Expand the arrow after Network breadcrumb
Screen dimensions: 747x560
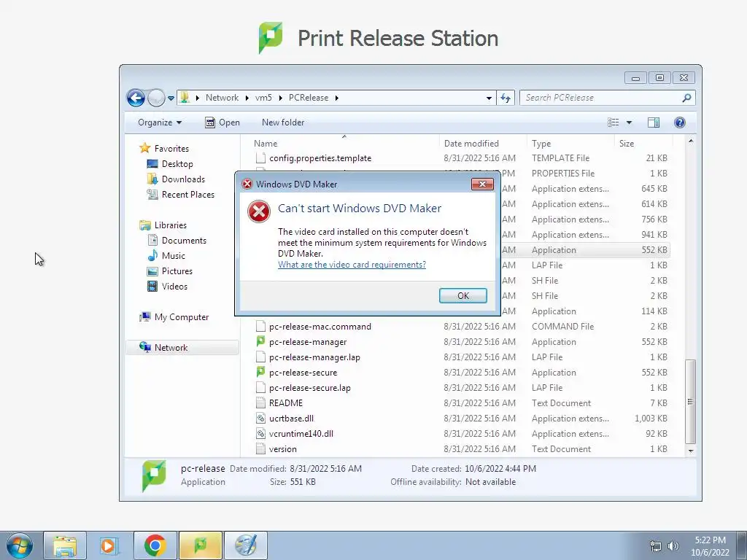click(x=247, y=98)
